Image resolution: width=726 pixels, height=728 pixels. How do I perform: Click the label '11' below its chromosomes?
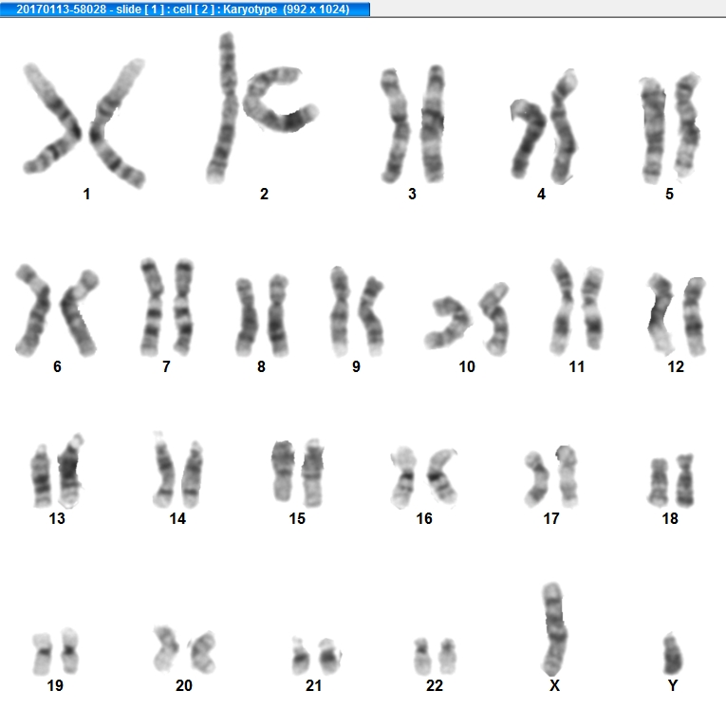coord(577,366)
